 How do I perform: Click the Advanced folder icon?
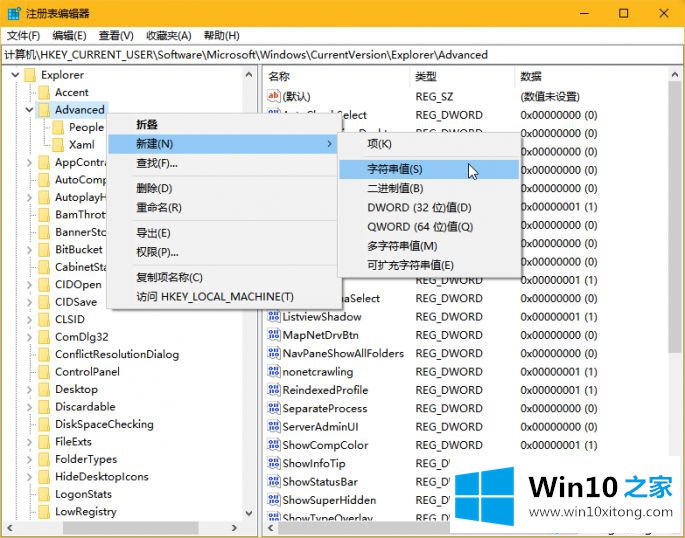tap(44, 110)
